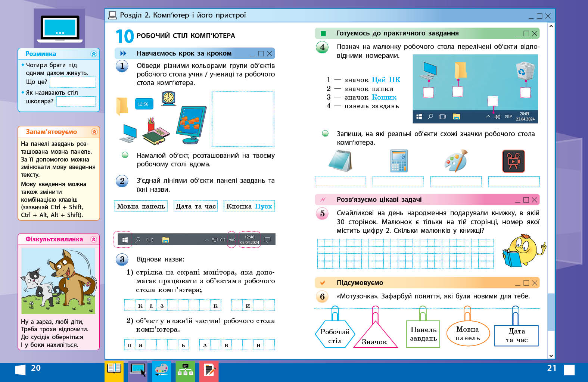Viewport: 588px width, 382px height.
Task: Click the open book icon in bottom bar
Action: click(114, 371)
